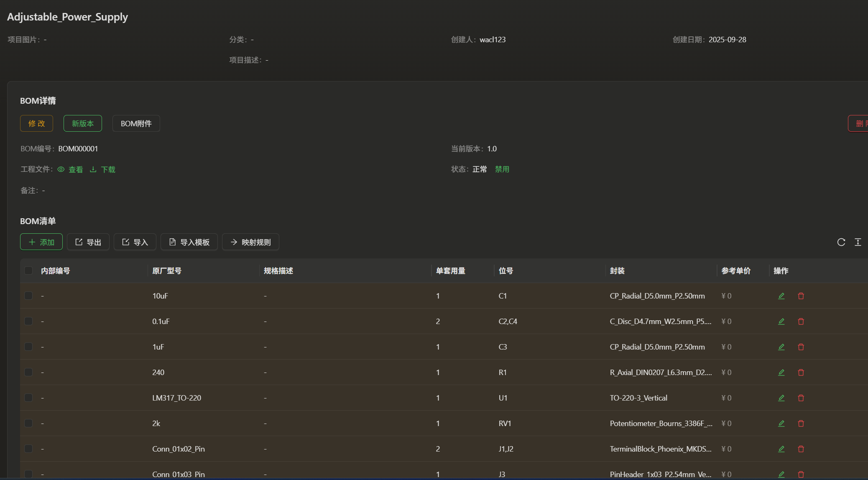Edit the RV1 potentiometer row
The image size is (868, 480).
(781, 424)
